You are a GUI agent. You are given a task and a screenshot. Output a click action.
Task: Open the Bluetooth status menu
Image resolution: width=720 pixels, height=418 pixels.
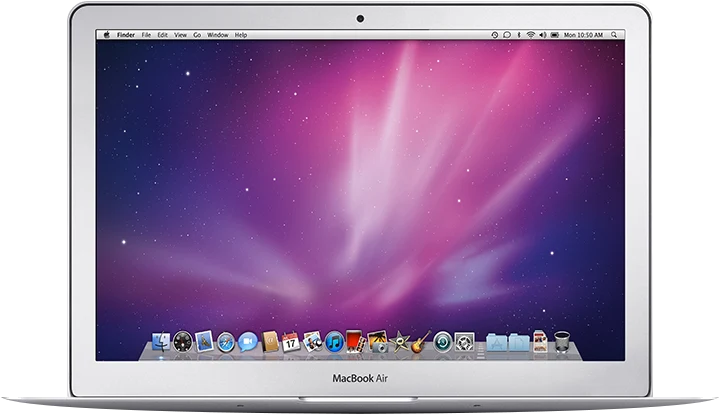(x=519, y=35)
